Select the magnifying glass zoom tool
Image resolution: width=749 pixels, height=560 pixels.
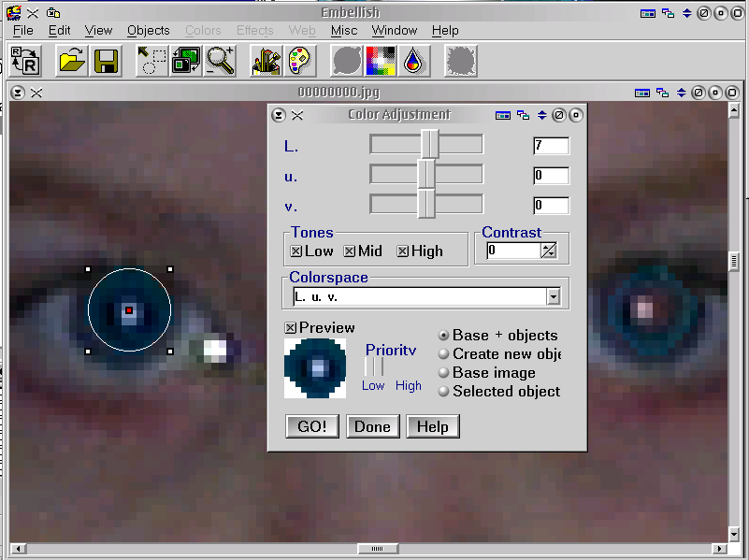coord(221,61)
